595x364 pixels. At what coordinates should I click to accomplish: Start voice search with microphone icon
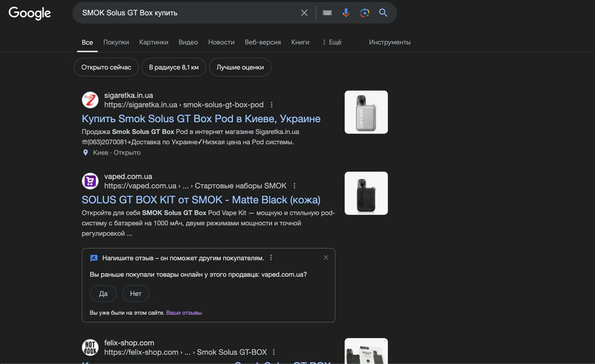[x=346, y=13]
